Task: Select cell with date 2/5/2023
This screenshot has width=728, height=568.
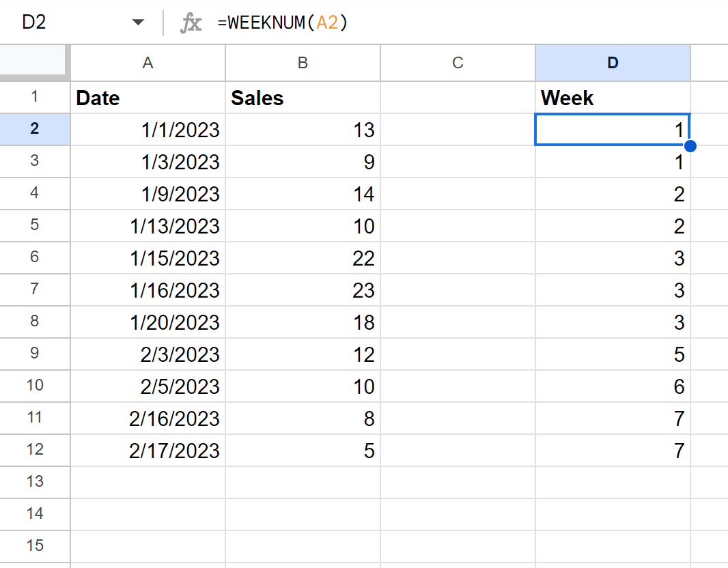Action: pos(148,386)
